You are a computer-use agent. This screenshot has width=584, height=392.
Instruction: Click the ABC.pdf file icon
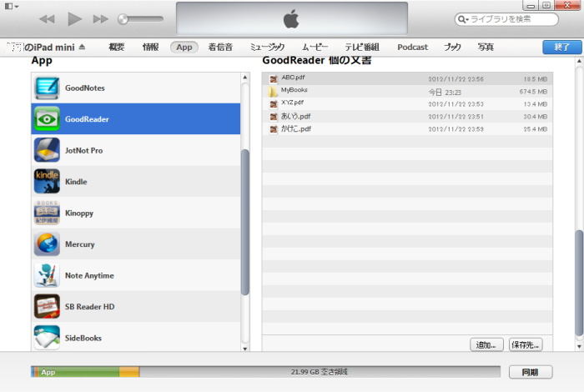pos(274,79)
